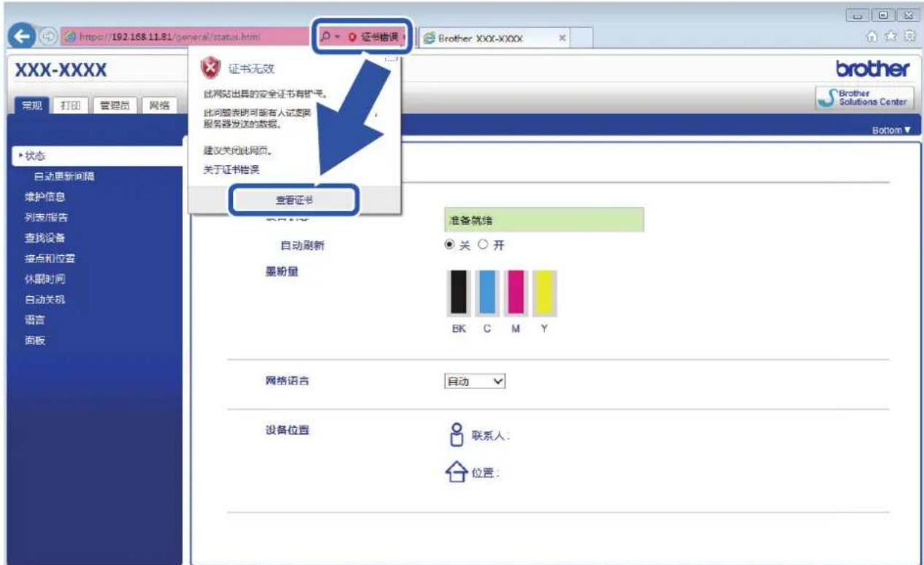Select the 关 auto refresh radio button
Viewport: 924px width, 565px height.
coord(450,246)
